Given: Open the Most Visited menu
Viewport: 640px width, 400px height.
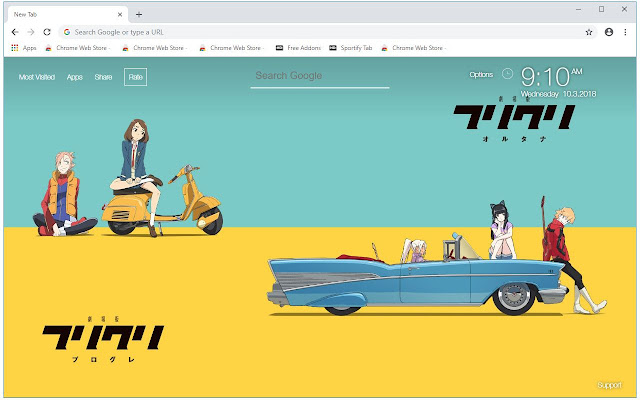Looking at the screenshot, I should point(37,77).
